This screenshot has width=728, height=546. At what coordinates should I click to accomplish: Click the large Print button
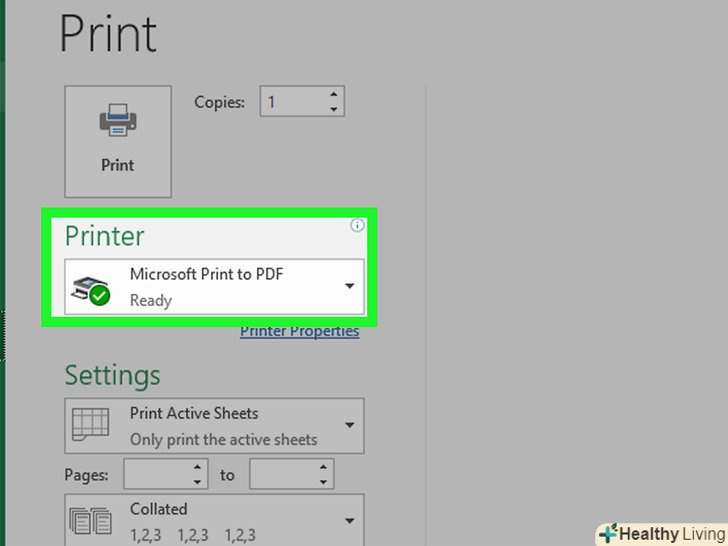pos(118,142)
